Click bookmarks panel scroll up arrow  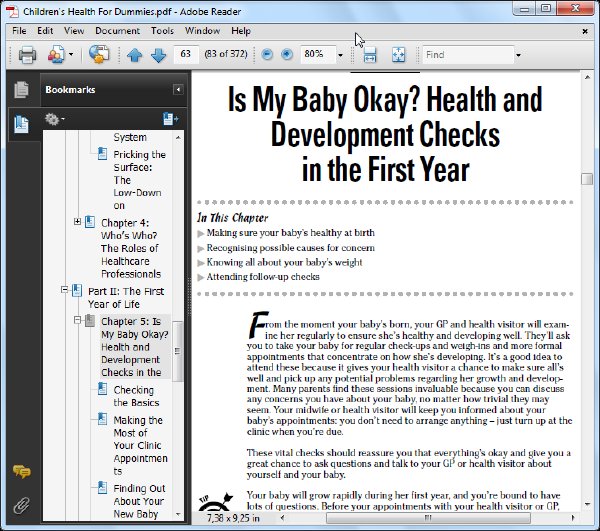click(178, 137)
